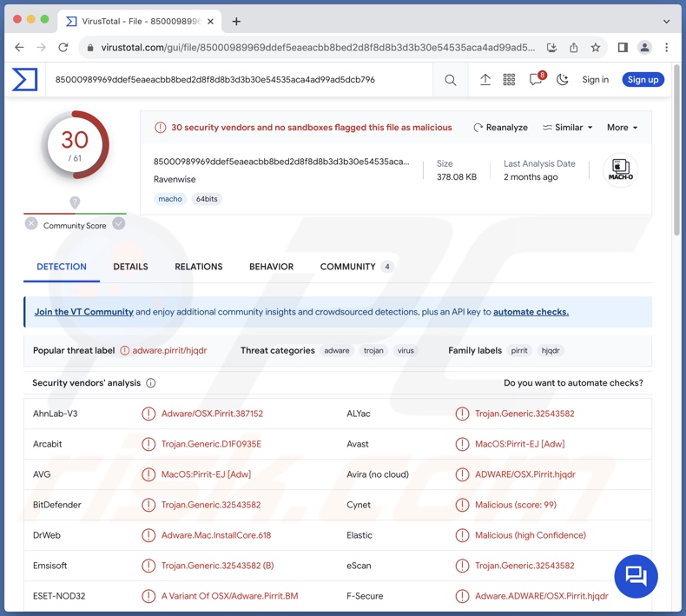The image size is (686, 616).
Task: Bookmark this page with the star icon
Action: [596, 48]
